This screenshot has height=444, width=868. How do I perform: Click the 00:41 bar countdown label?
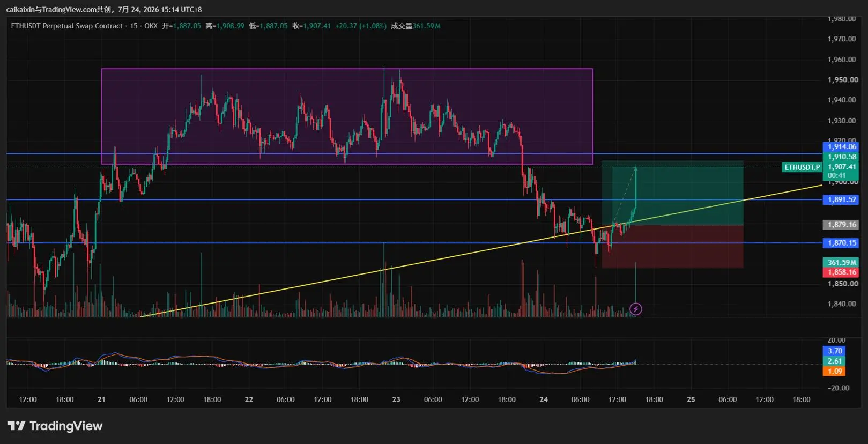836,176
